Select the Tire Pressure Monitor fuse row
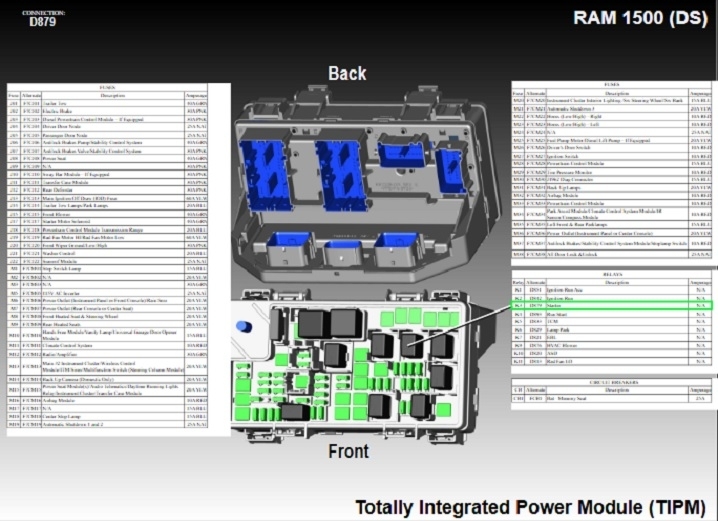 click(x=612, y=173)
